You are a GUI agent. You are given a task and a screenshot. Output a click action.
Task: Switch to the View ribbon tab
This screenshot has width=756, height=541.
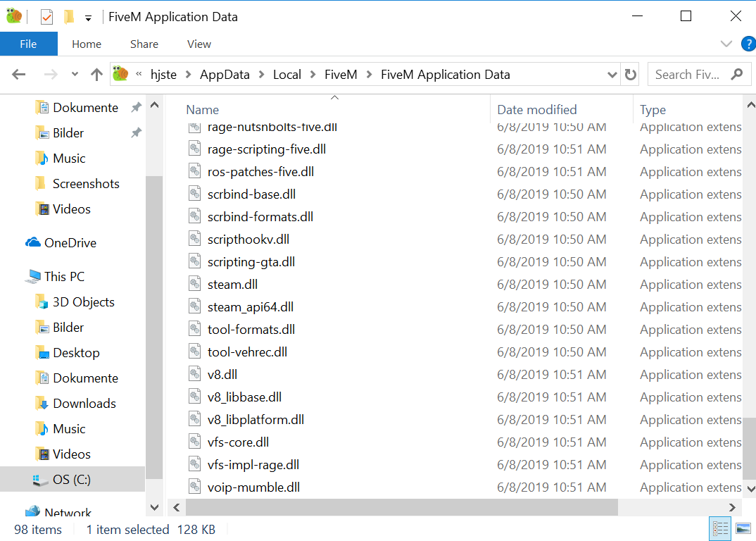pyautogui.click(x=199, y=44)
